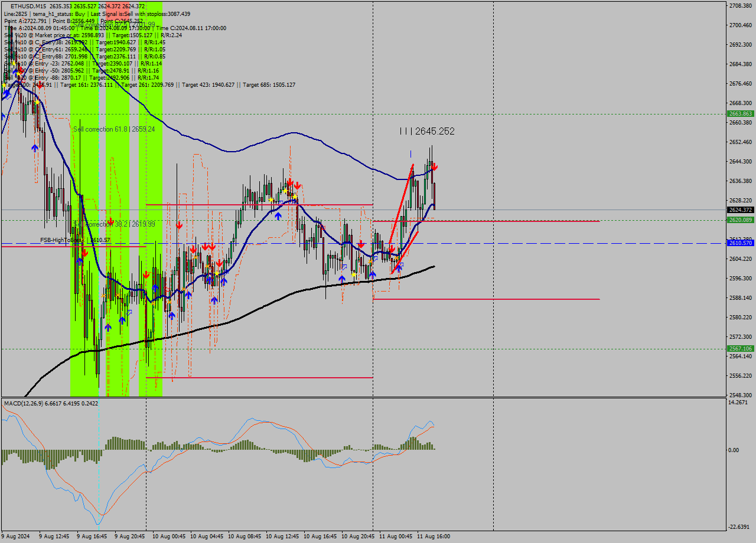756x543 pixels.
Task: Click the 11 Aug 16:00 time label
Action: (433, 537)
